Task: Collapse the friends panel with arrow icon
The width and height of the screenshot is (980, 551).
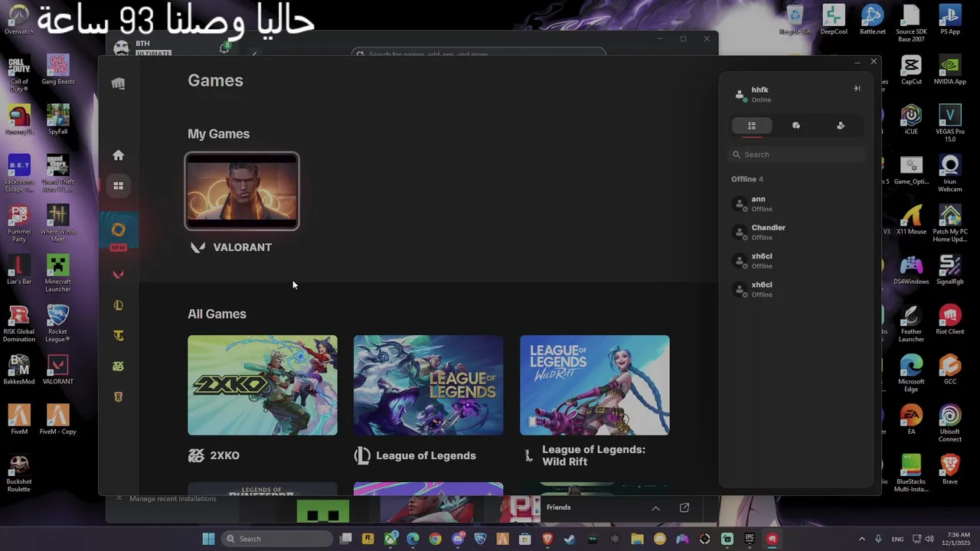Action: click(x=857, y=89)
